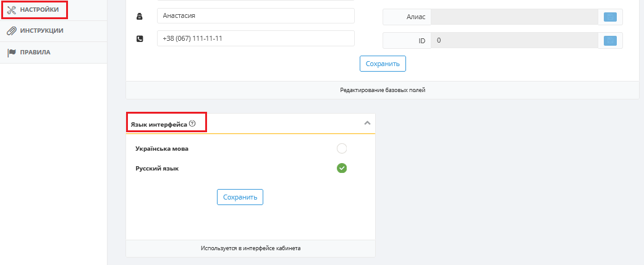Select the Українська мова radio option

(342, 148)
